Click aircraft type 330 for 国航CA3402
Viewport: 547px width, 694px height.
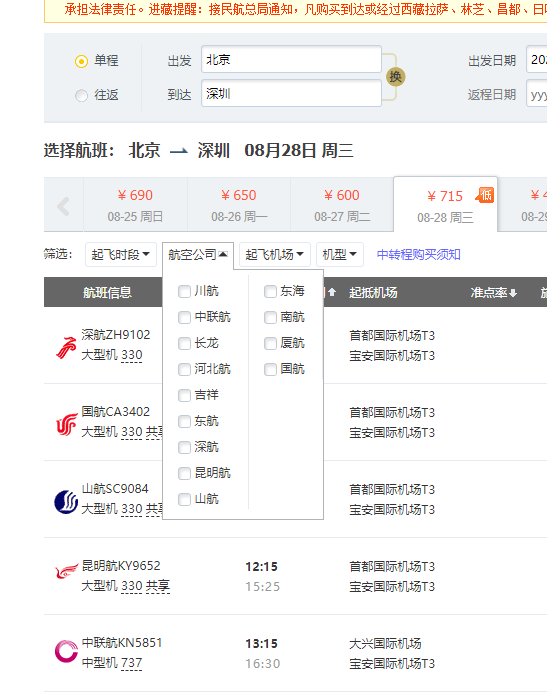point(131,432)
